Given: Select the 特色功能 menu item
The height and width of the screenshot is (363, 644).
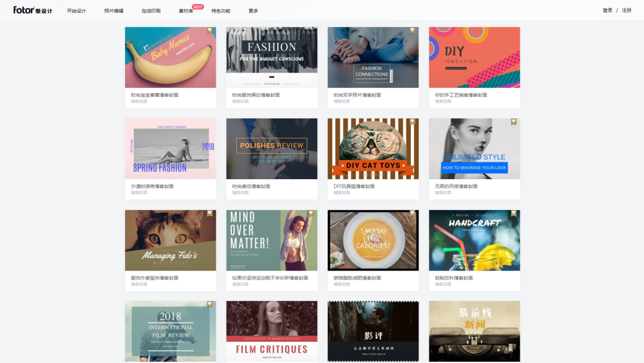Looking at the screenshot, I should [x=221, y=11].
